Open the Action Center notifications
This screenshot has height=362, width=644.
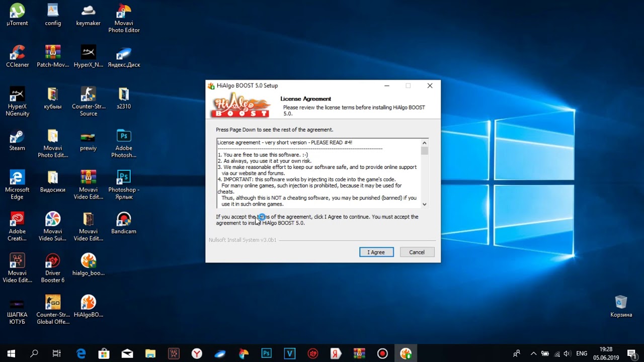(x=631, y=353)
